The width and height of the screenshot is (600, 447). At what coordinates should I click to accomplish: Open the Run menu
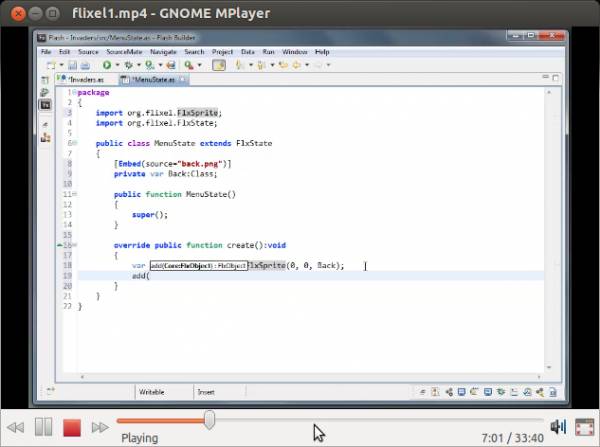[x=268, y=52]
